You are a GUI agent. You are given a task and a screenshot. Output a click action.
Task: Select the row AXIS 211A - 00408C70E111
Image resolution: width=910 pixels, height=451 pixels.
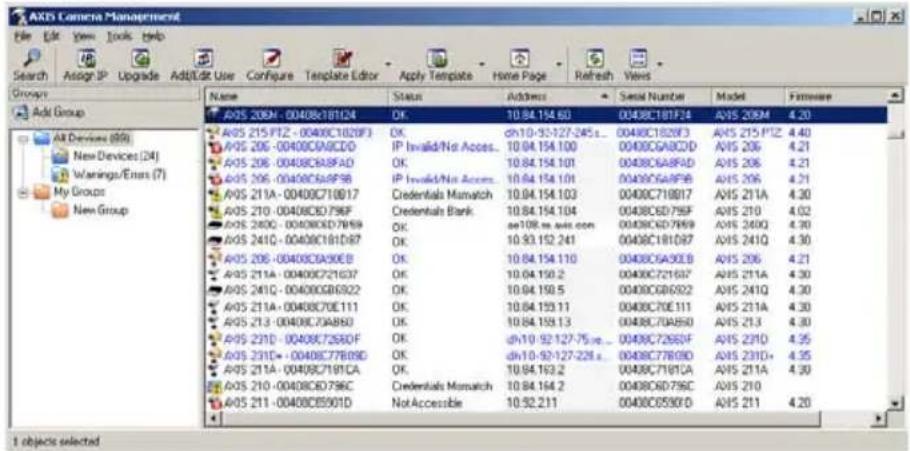point(547,305)
